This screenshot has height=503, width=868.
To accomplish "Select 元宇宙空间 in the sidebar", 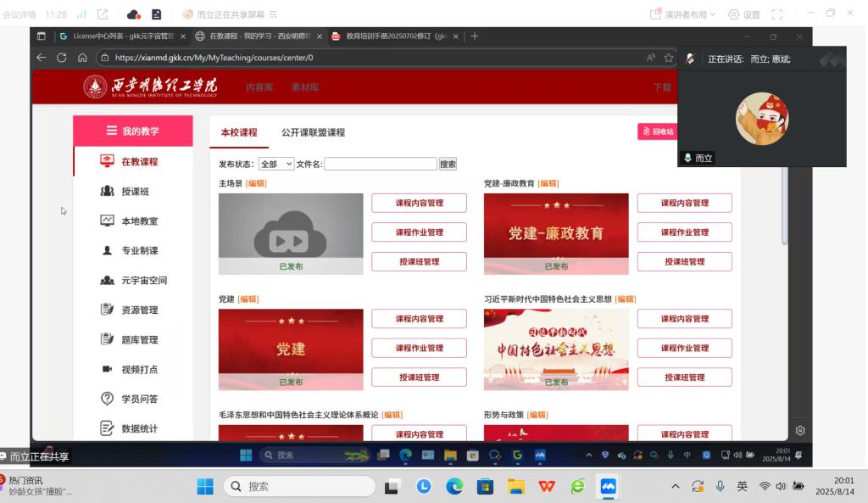I will (143, 281).
